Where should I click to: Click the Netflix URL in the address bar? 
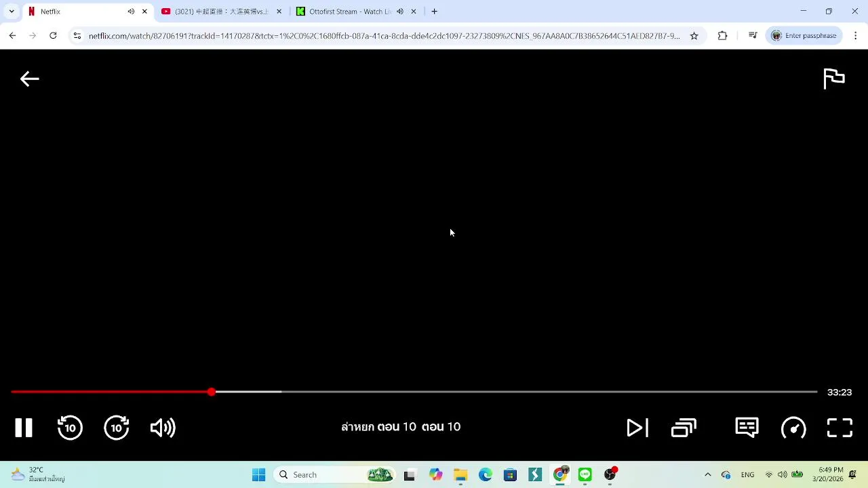pos(384,36)
